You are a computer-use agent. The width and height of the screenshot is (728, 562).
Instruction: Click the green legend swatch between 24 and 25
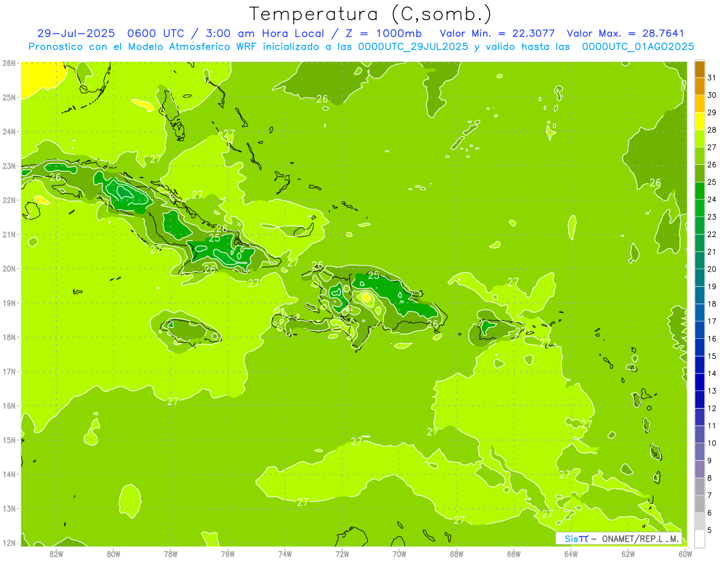[x=700, y=190]
